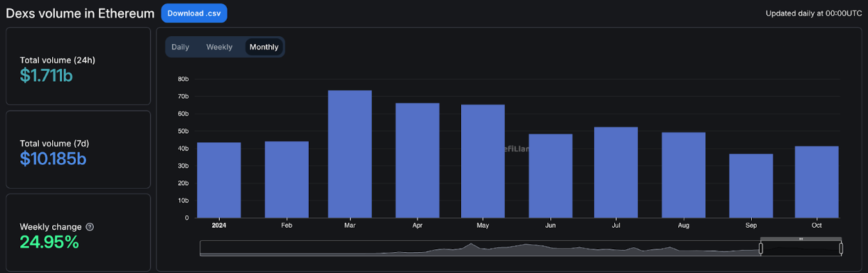Image resolution: width=868 pixels, height=273 pixels.
Task: Click the May volume bar
Action: pyautogui.click(x=483, y=161)
